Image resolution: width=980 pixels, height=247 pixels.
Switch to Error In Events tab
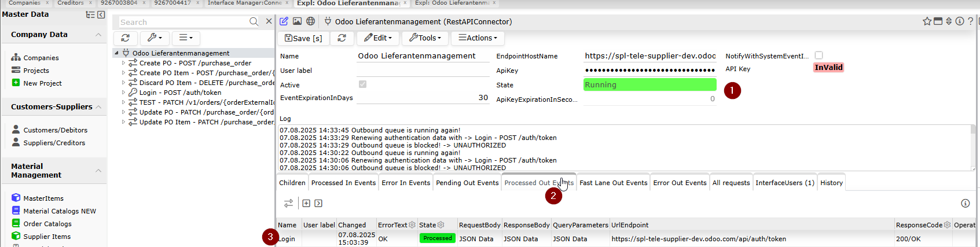(406, 183)
